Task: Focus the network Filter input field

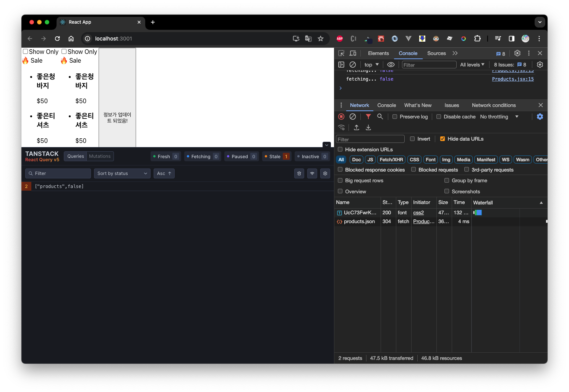Action: (370, 139)
